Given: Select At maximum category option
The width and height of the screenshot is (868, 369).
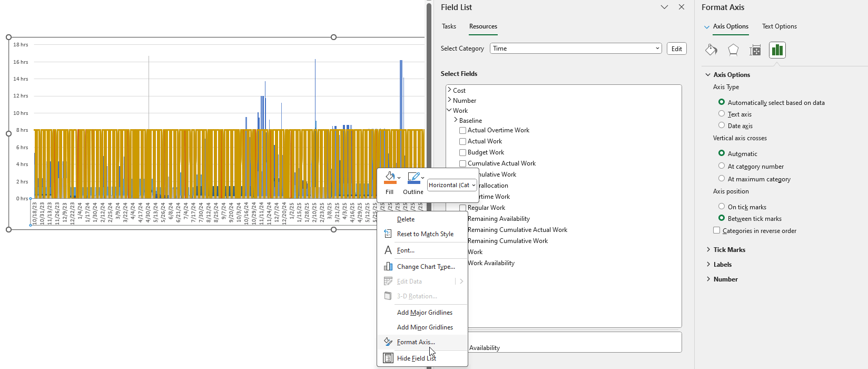Looking at the screenshot, I should point(722,179).
